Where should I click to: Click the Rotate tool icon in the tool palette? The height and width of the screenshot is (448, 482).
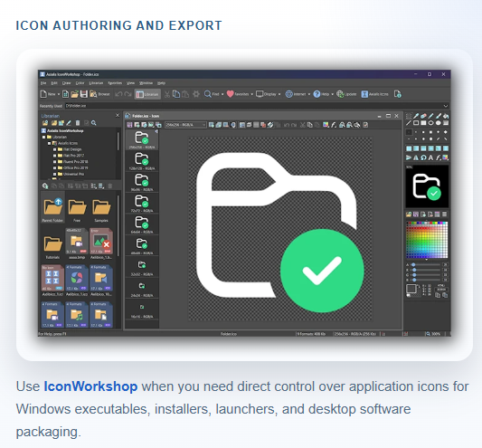(x=423, y=157)
